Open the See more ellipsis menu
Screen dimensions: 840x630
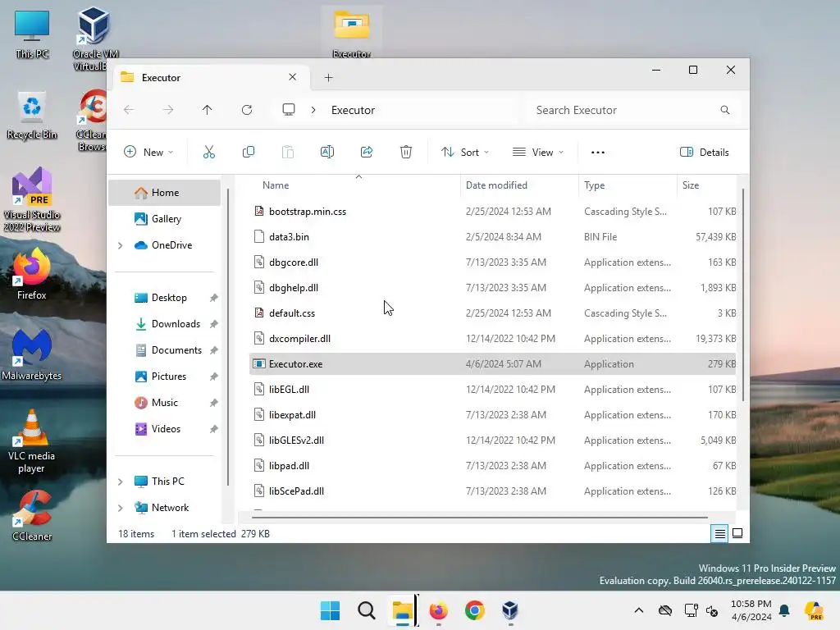click(x=598, y=152)
